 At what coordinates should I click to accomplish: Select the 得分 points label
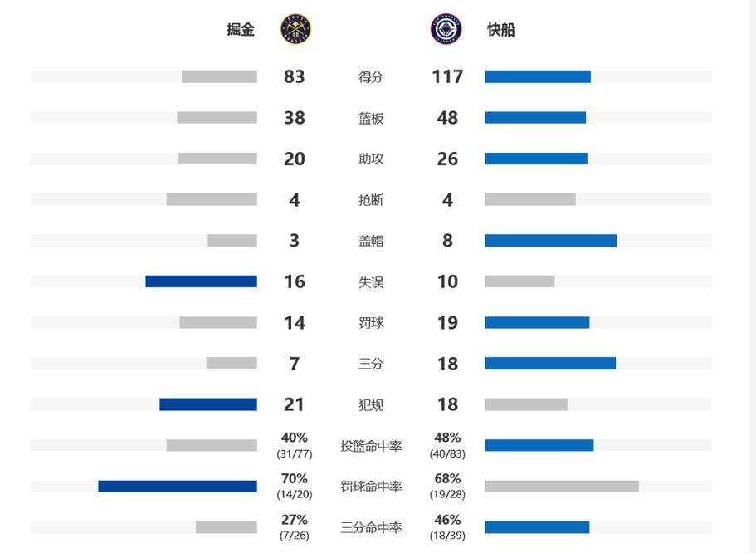tap(371, 77)
